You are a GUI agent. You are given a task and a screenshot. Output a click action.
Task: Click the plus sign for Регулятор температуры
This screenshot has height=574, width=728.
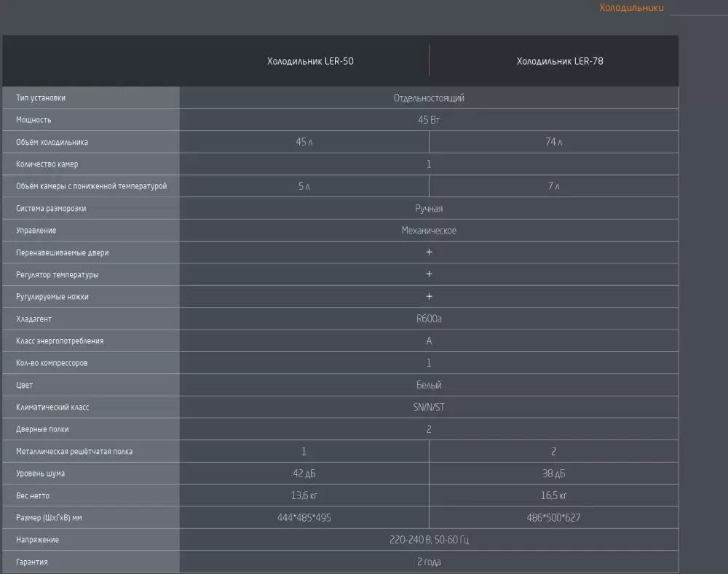tap(429, 274)
